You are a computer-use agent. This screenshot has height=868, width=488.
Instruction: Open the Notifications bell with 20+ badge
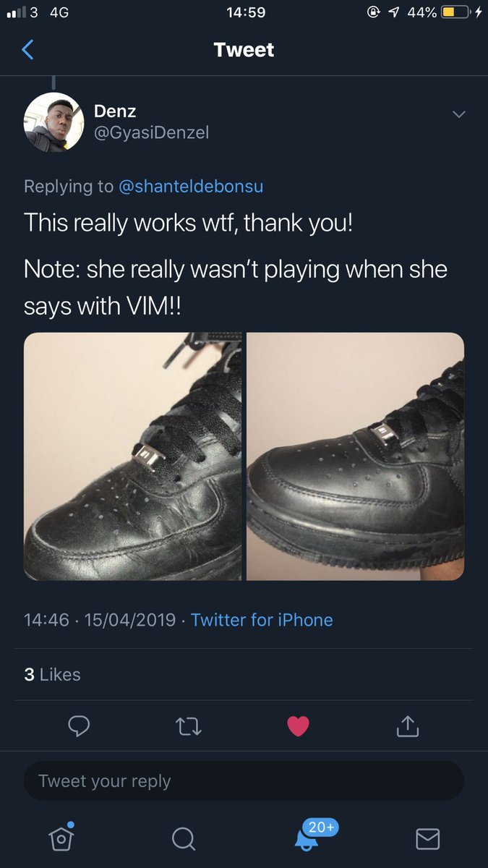coord(307,838)
